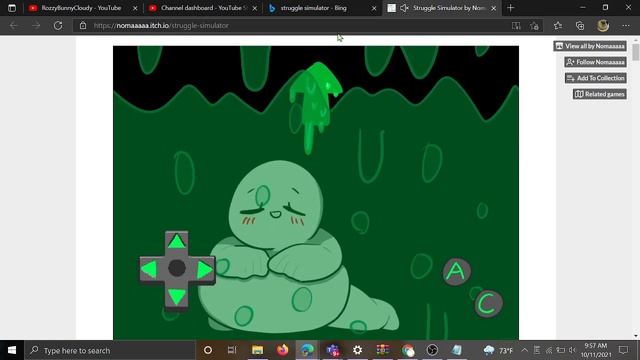The width and height of the screenshot is (640, 360).
Task: Open the Edge profile avatar
Action: 603,26
